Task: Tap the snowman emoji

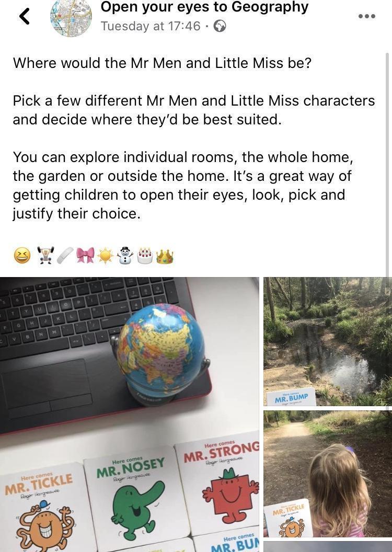Action: (x=125, y=256)
